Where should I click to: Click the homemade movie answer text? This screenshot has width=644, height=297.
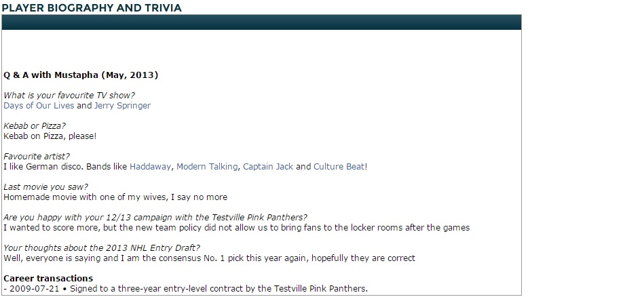coord(115,197)
